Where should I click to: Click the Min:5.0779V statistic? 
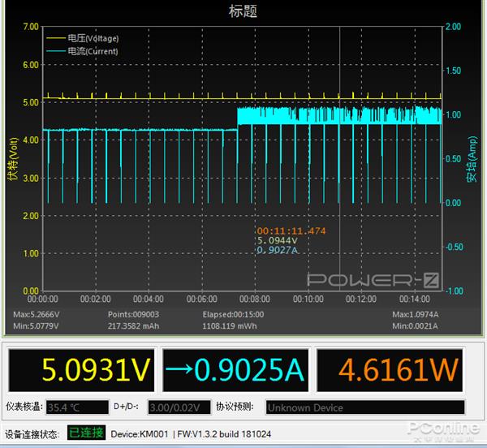[36, 326]
